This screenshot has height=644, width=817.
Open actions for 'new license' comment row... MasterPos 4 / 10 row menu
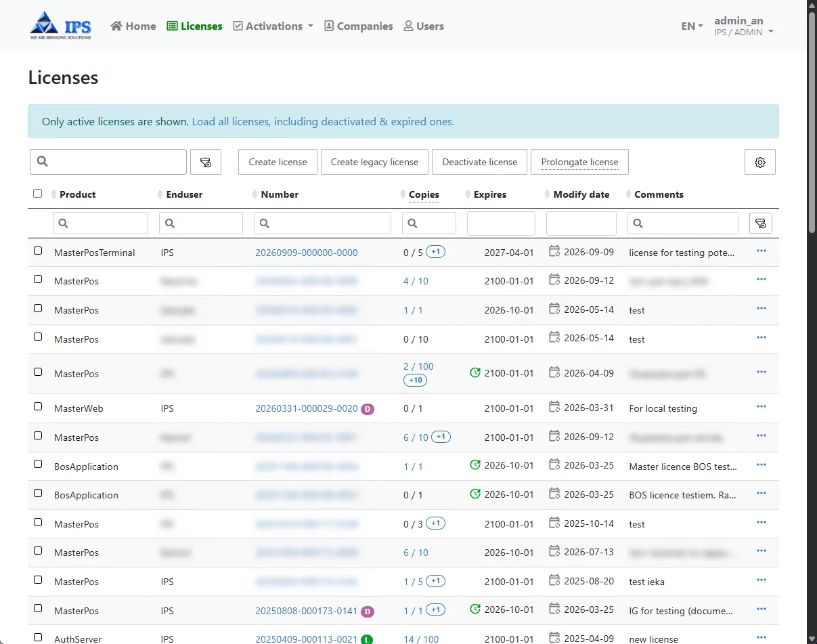point(761,280)
